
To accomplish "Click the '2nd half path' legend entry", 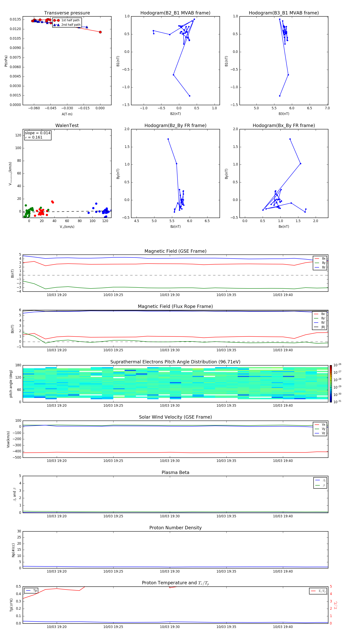I will pos(67,25).
